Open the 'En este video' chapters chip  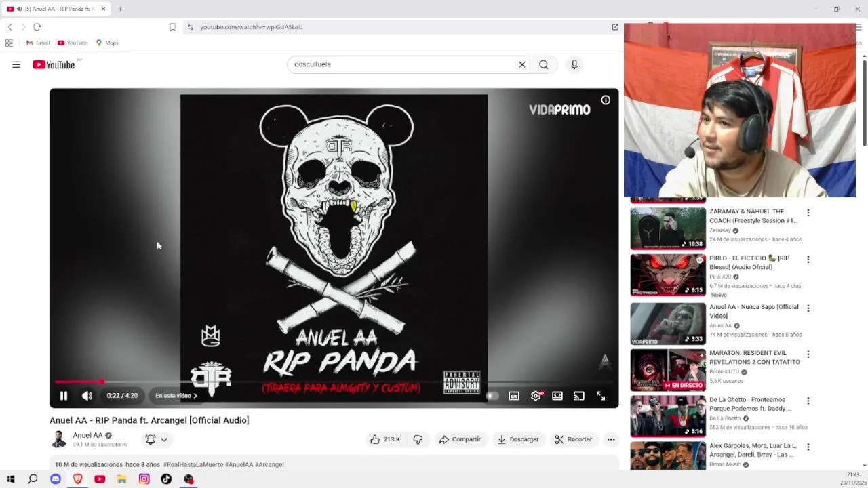click(176, 396)
